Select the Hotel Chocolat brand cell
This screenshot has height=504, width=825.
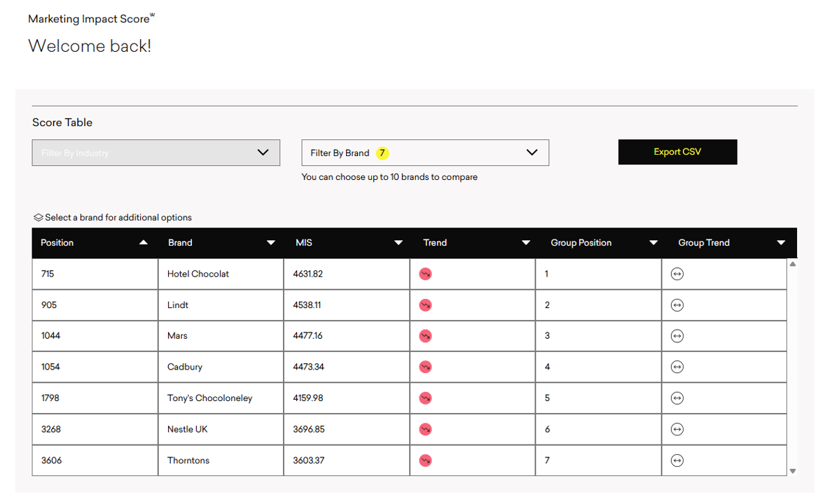coord(221,274)
